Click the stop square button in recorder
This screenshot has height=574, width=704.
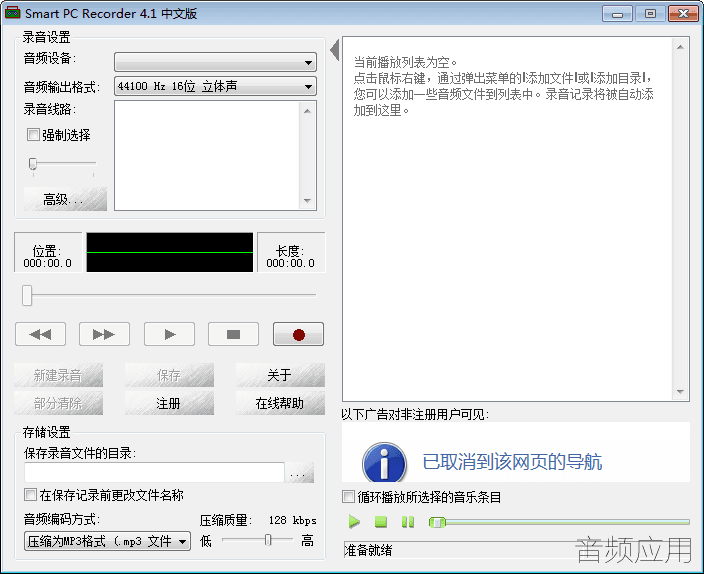pos(233,334)
